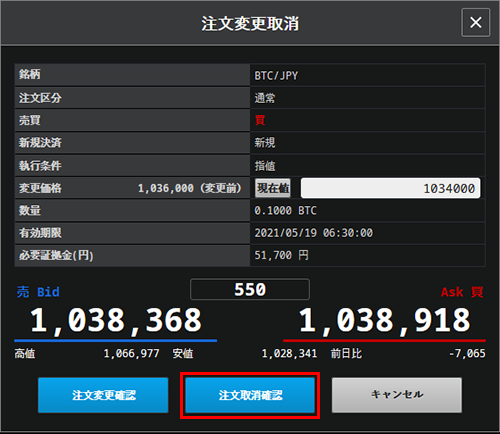500x434 pixels.
Task: Select the BTC/JPY symbol value
Action: click(x=276, y=76)
